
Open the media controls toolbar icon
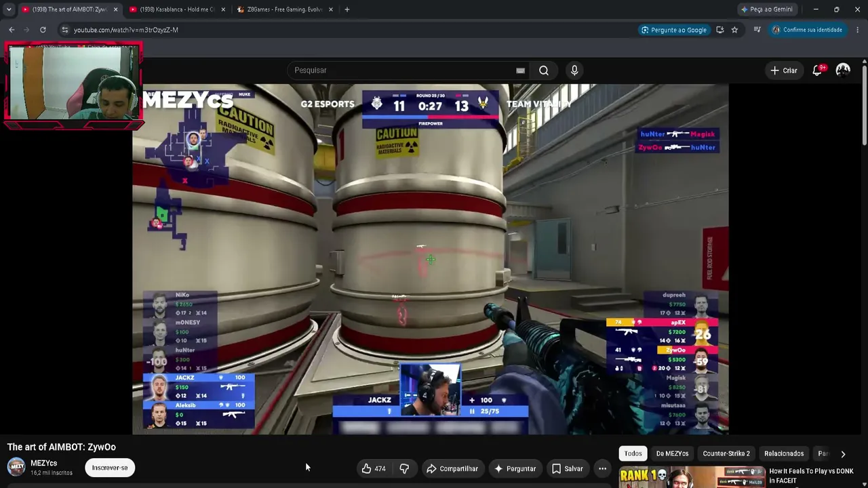tap(757, 30)
